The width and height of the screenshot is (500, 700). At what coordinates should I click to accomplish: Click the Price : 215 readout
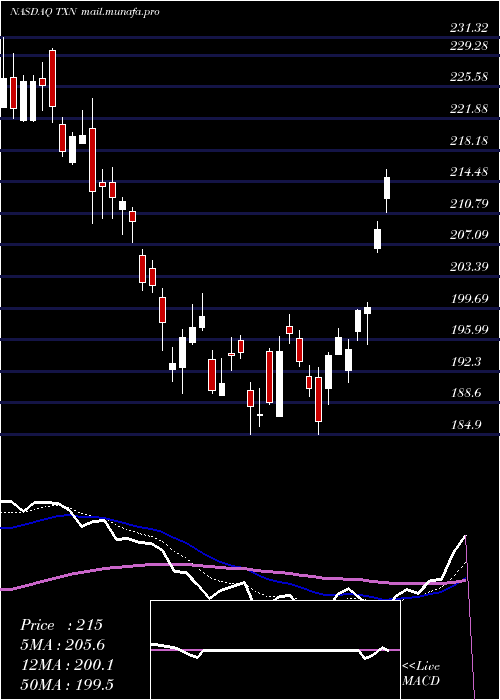click(62, 625)
